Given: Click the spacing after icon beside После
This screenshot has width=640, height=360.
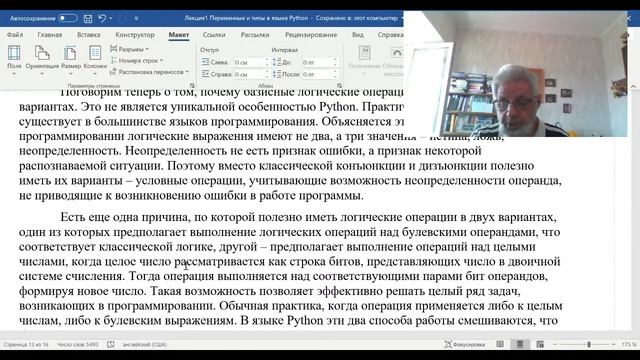Looking at the screenshot, I should 277,74.
